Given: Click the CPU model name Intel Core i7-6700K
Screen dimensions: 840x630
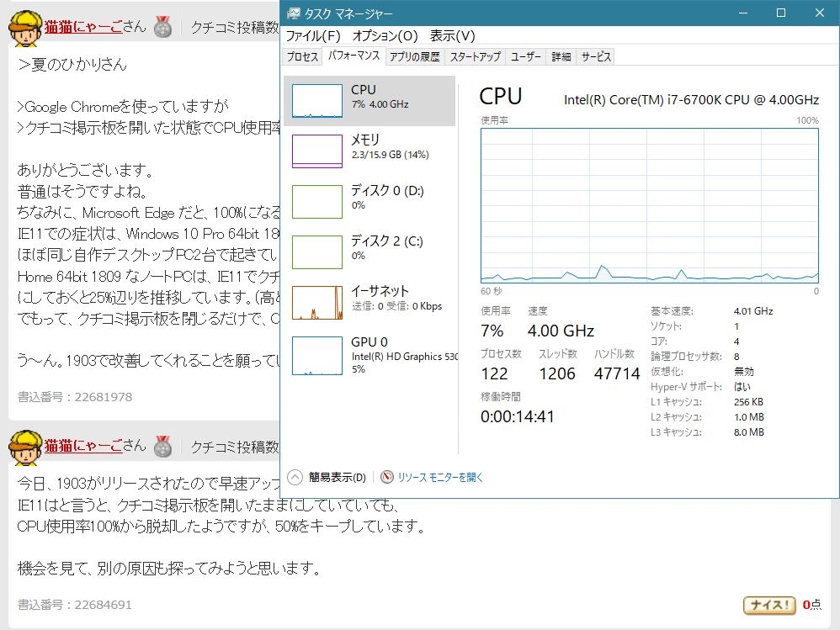Looking at the screenshot, I should (691, 99).
